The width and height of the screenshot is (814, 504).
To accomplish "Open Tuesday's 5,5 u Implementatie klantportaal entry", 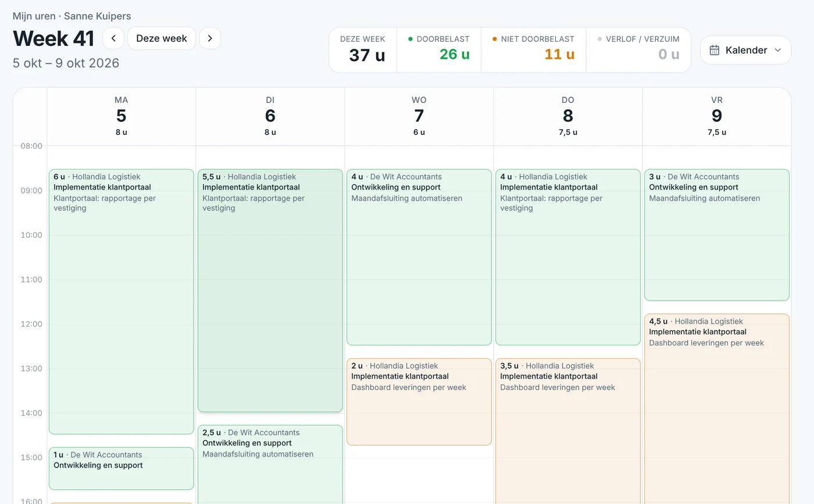I will pyautogui.click(x=270, y=290).
